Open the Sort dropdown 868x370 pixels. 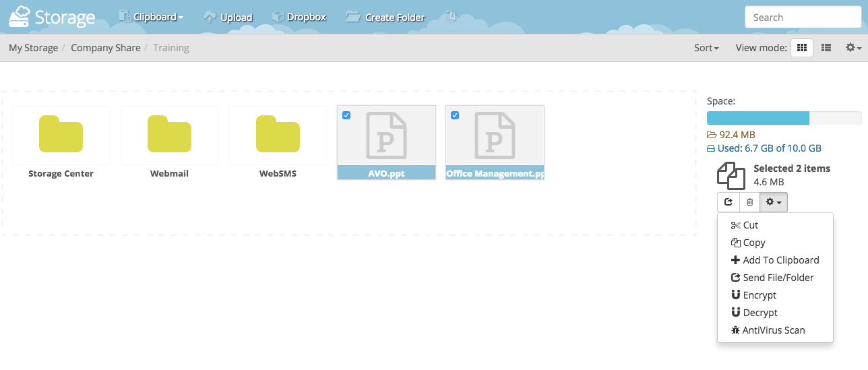click(x=706, y=48)
